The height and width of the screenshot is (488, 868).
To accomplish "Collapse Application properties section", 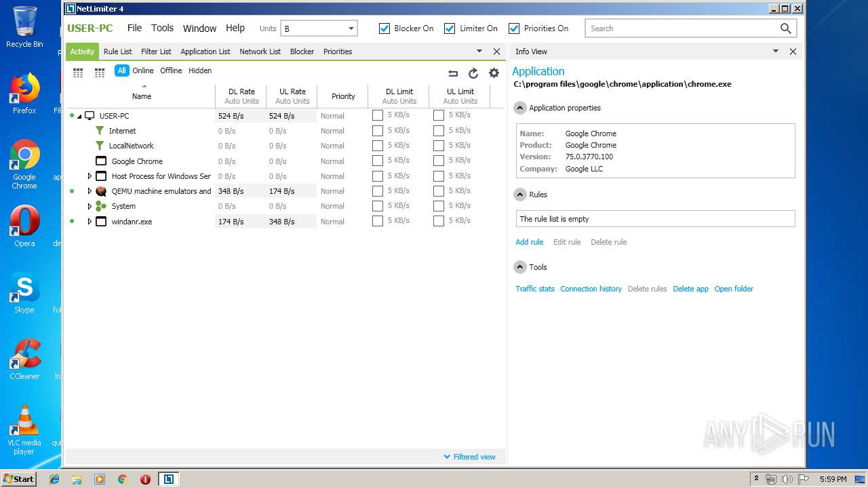I will (520, 108).
